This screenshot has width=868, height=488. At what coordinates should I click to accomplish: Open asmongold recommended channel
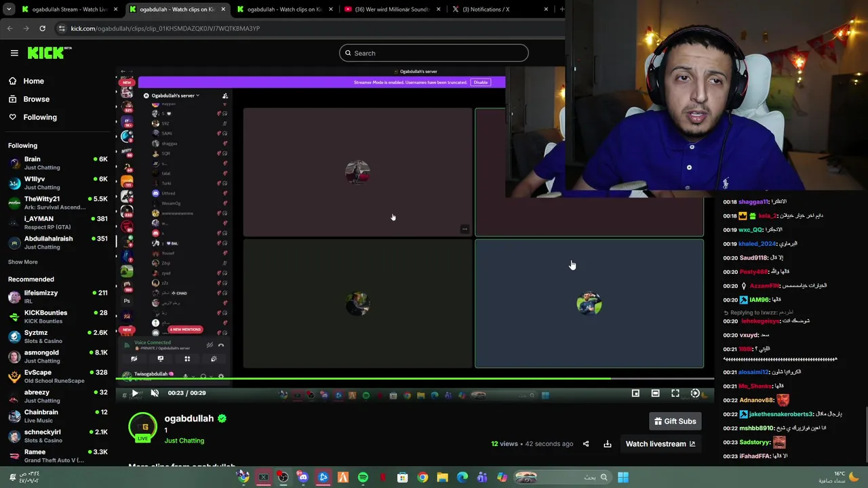click(x=58, y=356)
